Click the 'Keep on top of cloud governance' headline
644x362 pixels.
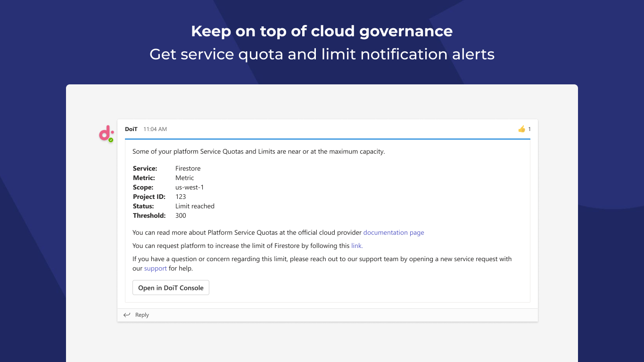pos(322,31)
